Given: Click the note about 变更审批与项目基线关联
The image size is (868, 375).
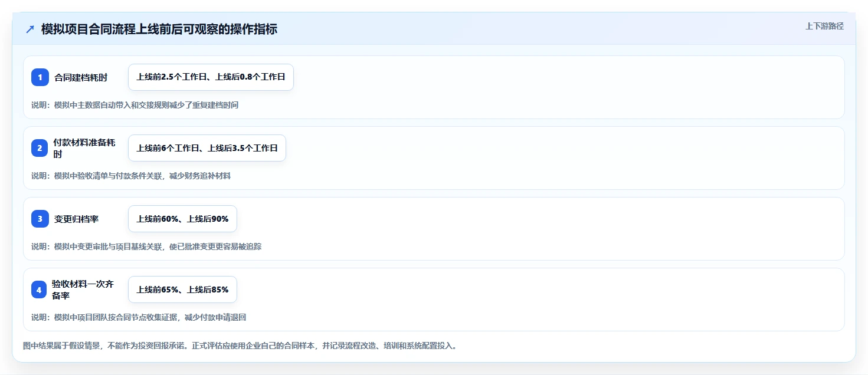Looking at the screenshot, I should 146,246.
